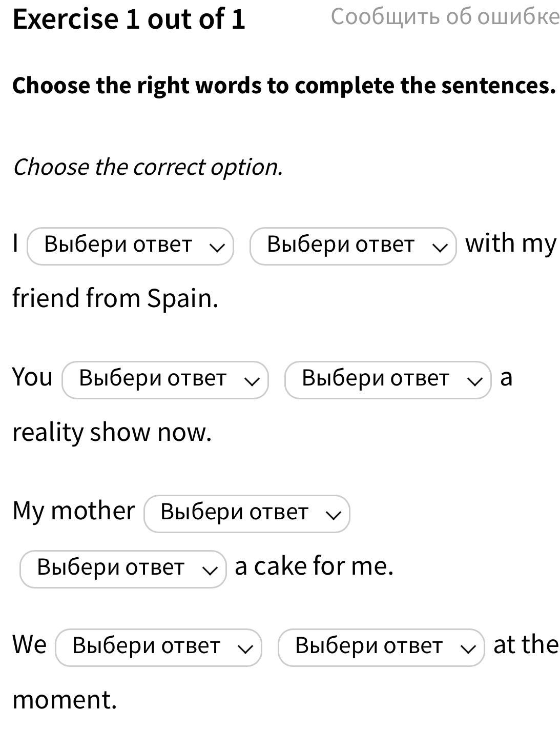Click the 'Сообщить об ошибке' link
The image size is (560, 751).
click(445, 17)
